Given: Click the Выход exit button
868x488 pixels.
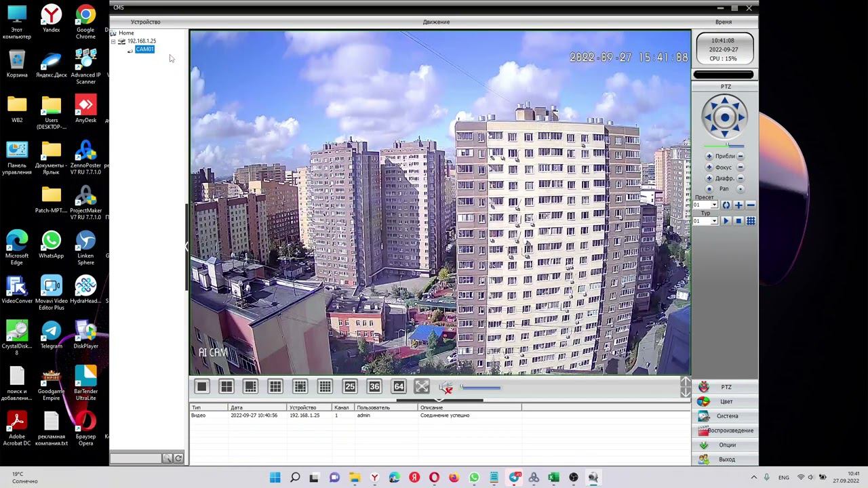Looking at the screenshot, I should [726, 460].
